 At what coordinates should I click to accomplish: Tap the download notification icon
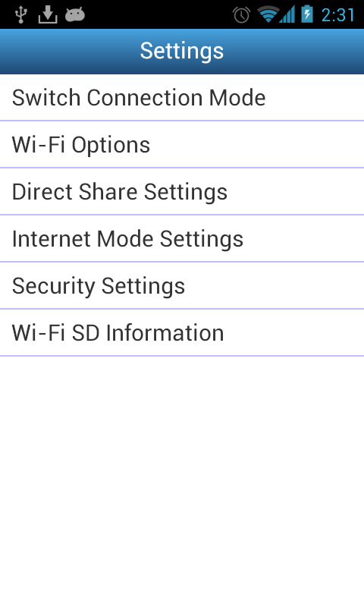tap(48, 14)
